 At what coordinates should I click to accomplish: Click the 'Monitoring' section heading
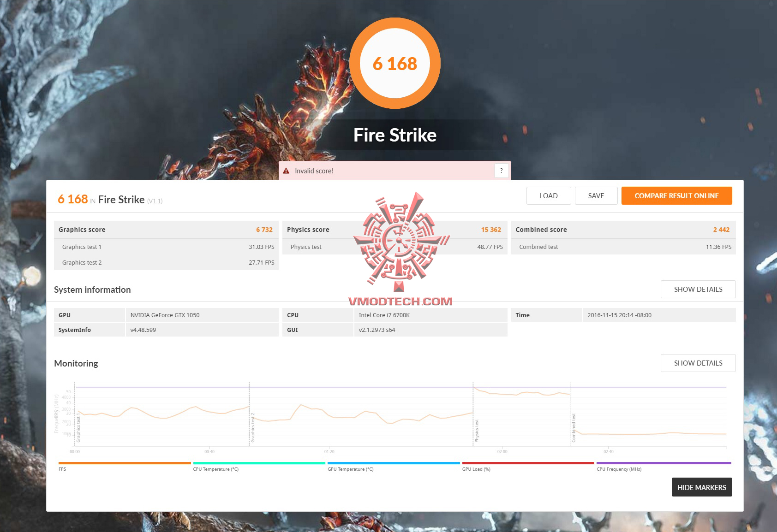[x=76, y=363]
